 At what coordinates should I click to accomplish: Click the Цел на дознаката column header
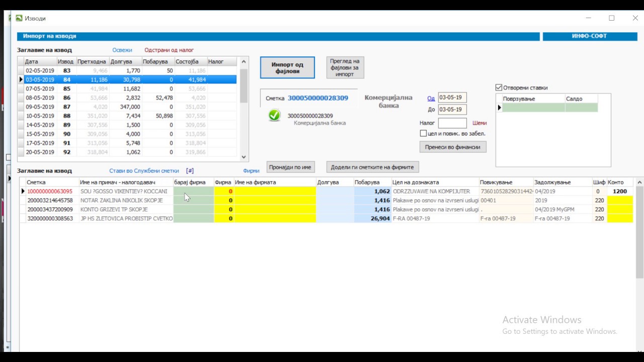(435, 183)
